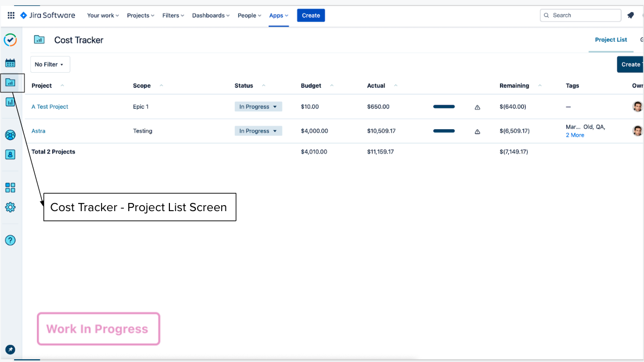
Task: Open the Projects menu in top navigation
Action: (141, 15)
